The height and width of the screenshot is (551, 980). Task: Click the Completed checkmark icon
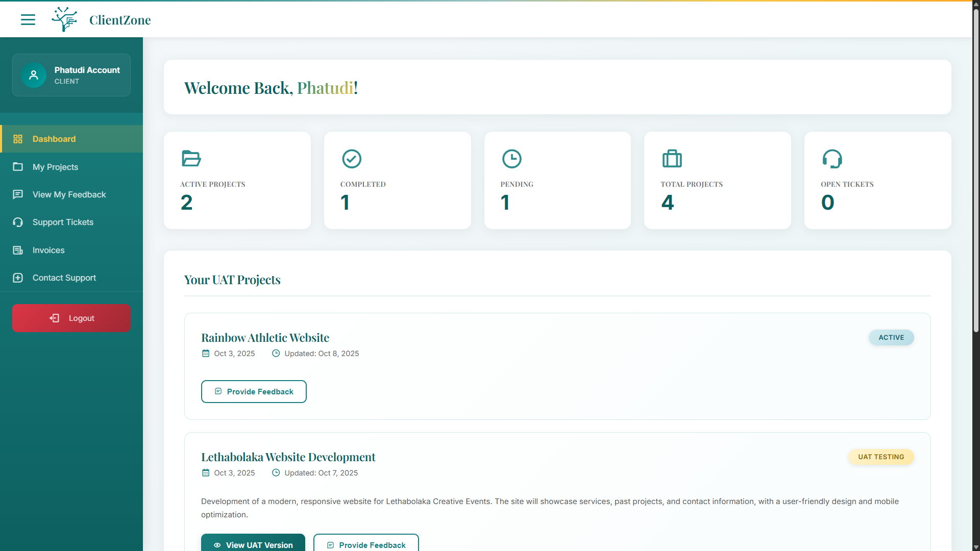tap(352, 159)
